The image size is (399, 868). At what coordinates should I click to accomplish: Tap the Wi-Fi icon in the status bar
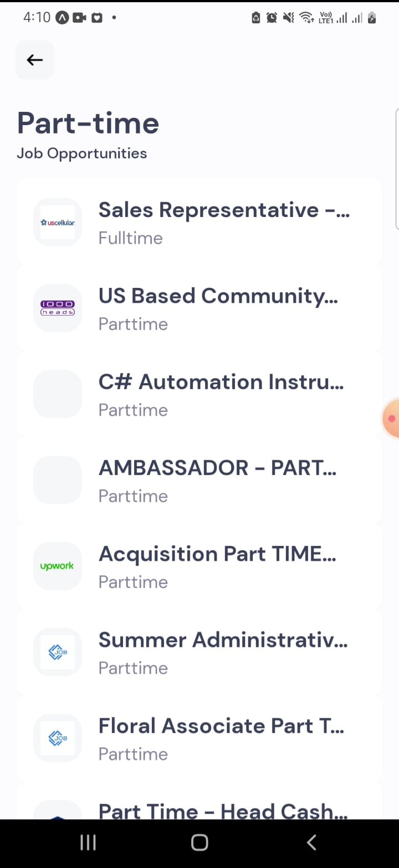pyautogui.click(x=305, y=17)
